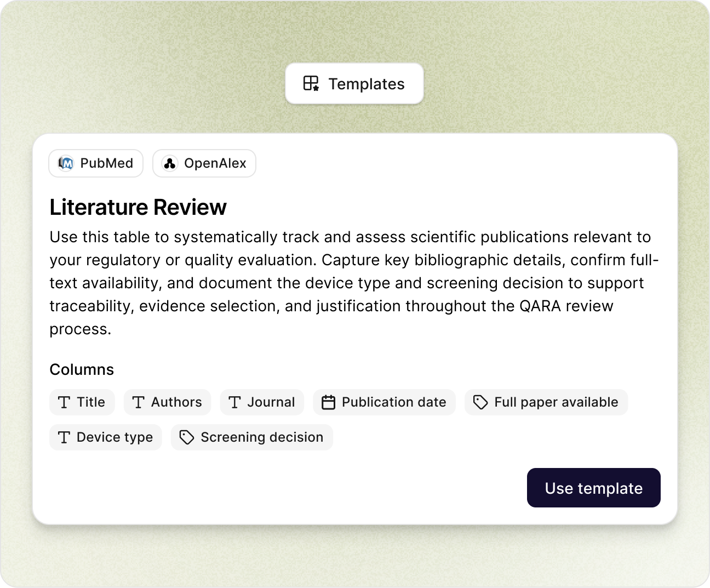
Task: Click the Columns section label
Action: point(82,369)
